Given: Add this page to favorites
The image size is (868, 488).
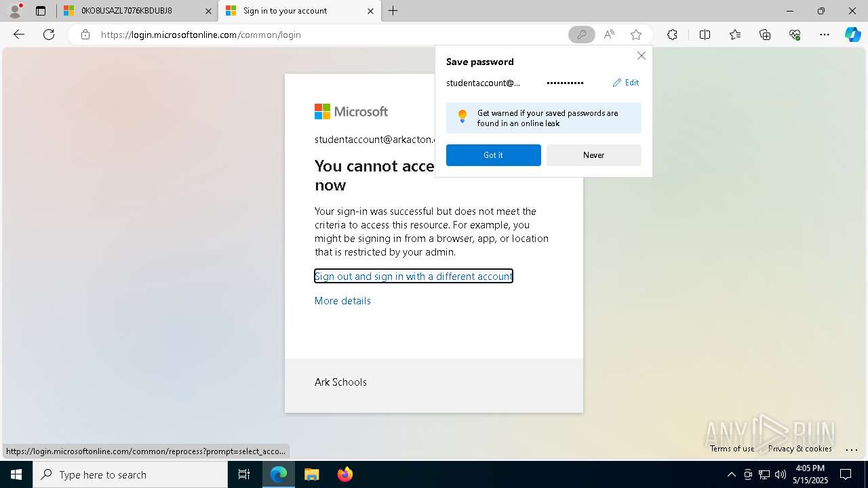Looking at the screenshot, I should coord(635,35).
